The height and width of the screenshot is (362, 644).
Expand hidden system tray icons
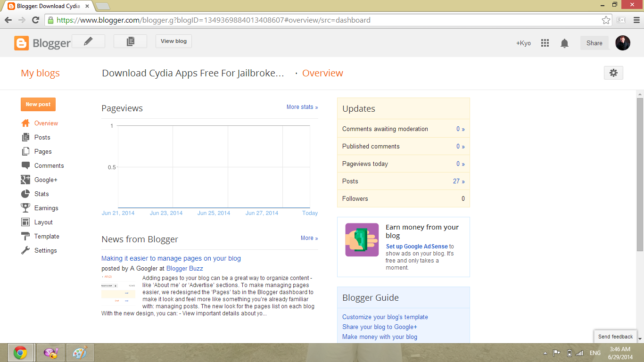(x=544, y=352)
